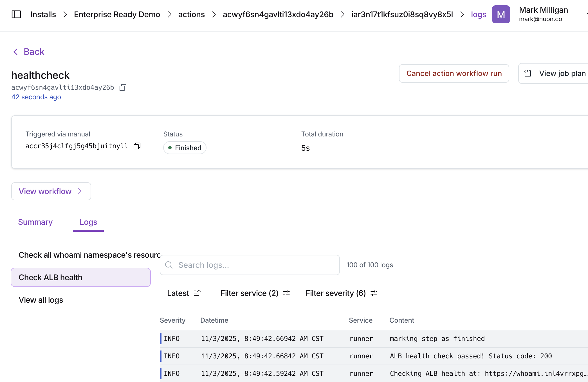Toggle Latest log sort order
The height and width of the screenshot is (382, 588).
tap(178, 293)
